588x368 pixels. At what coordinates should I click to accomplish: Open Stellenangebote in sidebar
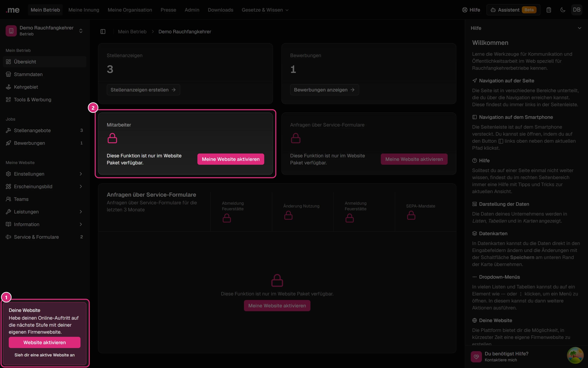pyautogui.click(x=45, y=130)
